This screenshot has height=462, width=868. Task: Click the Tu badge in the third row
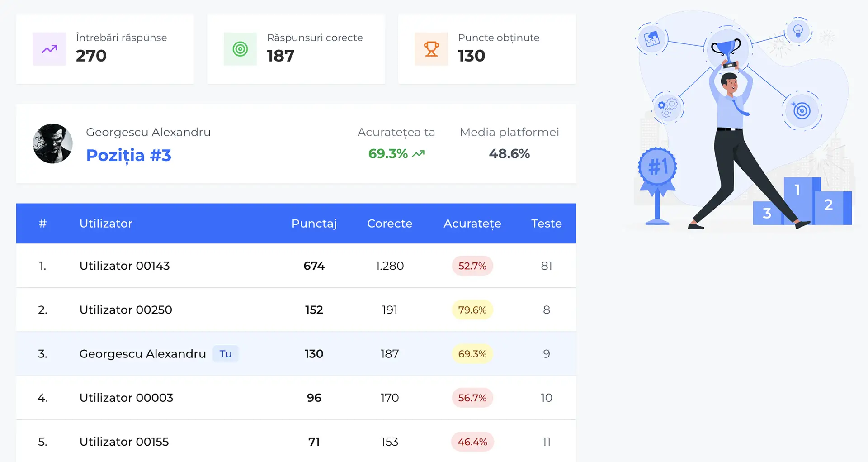pos(226,354)
